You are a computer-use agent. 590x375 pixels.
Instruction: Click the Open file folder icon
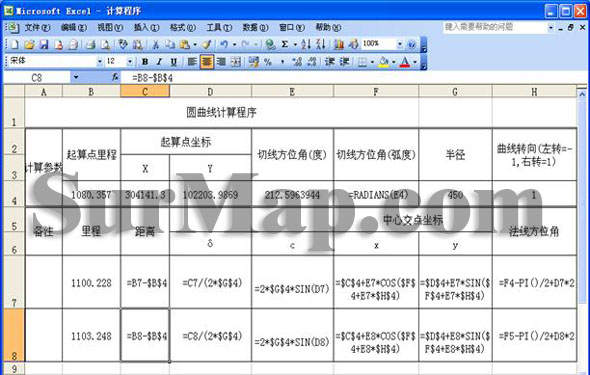tap(29, 44)
